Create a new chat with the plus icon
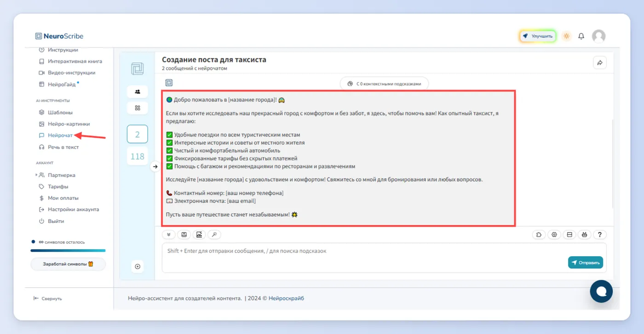Image resolution: width=644 pixels, height=334 pixels. [x=138, y=266]
